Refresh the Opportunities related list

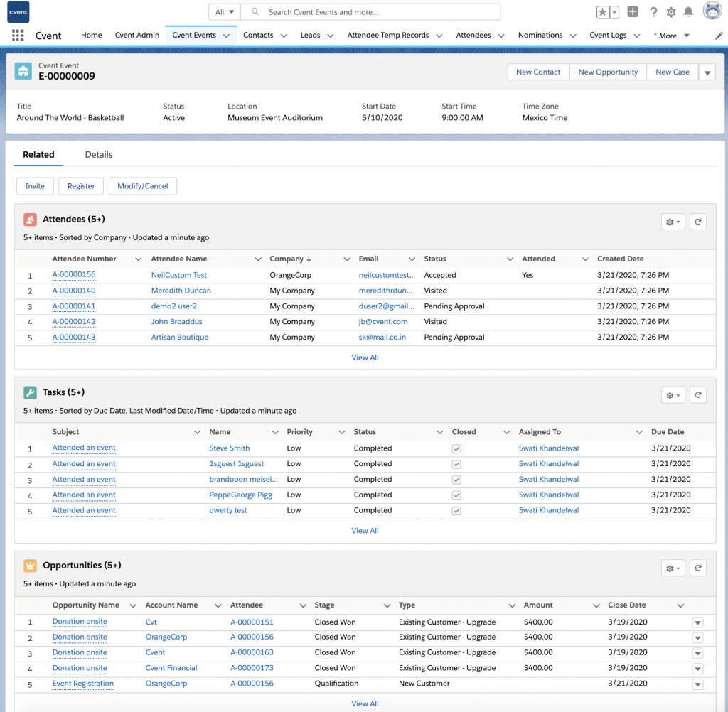point(697,568)
